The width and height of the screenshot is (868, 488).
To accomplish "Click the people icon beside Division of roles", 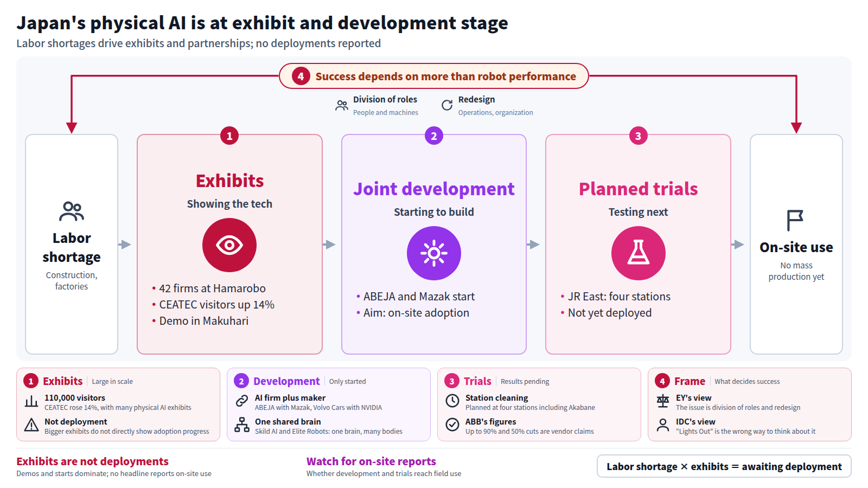I will click(x=342, y=105).
